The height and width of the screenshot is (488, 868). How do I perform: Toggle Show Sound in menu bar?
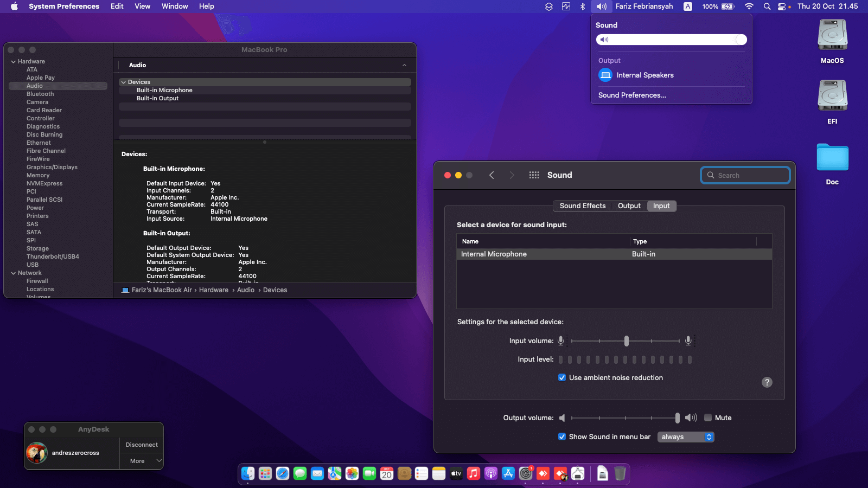pyautogui.click(x=562, y=436)
